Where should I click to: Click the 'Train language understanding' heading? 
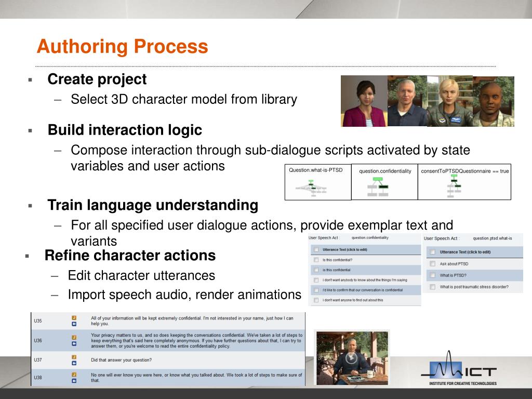[153, 205]
